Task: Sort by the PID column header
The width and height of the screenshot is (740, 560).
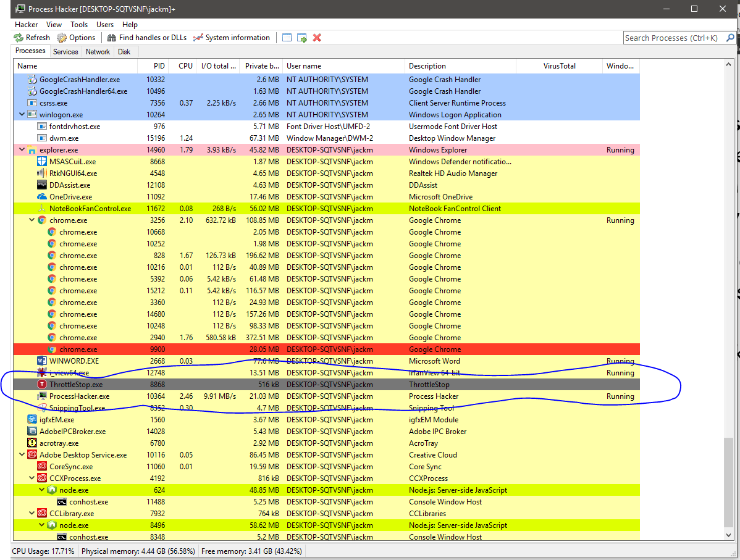Action: 153,66
